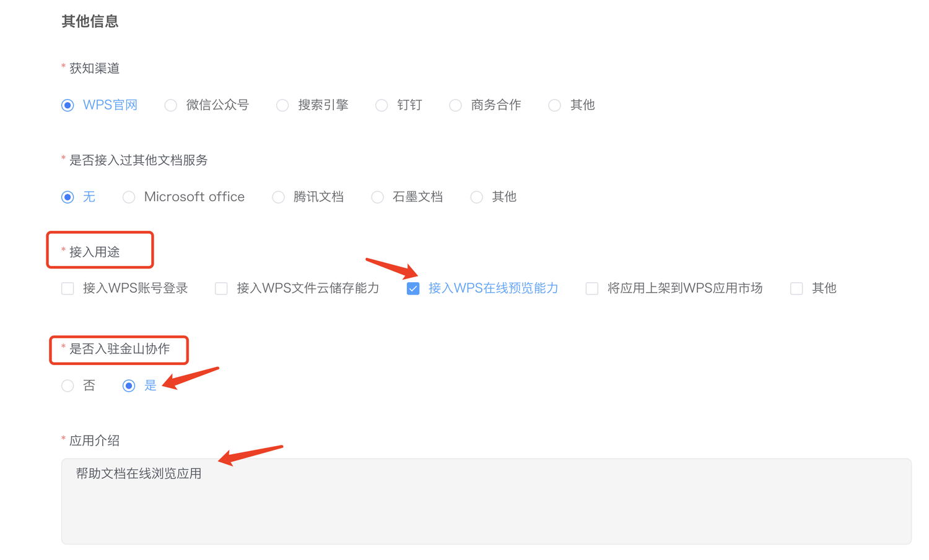Choose Microsoft office radio option

(x=129, y=197)
